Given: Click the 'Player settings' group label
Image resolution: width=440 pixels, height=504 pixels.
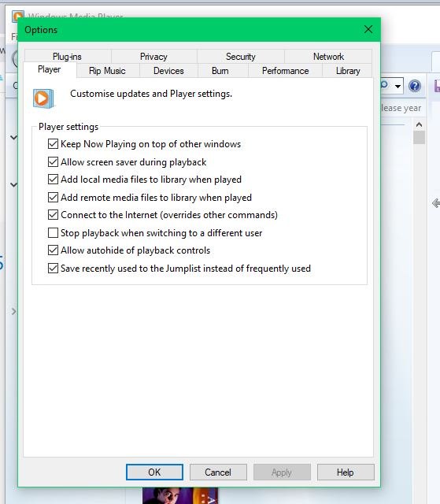Looking at the screenshot, I should 68,127.
